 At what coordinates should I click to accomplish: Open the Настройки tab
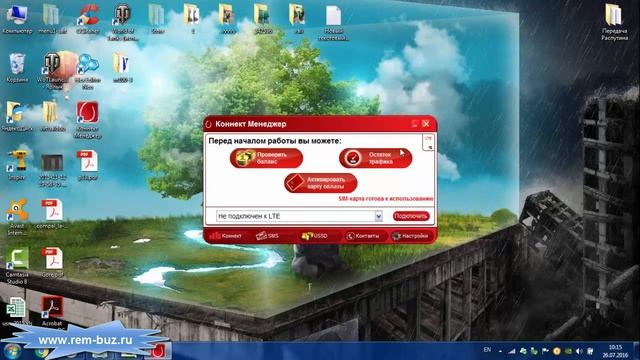click(x=410, y=236)
